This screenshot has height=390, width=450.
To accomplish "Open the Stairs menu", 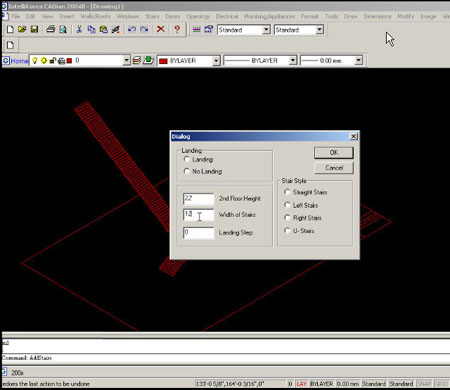I will (x=152, y=16).
